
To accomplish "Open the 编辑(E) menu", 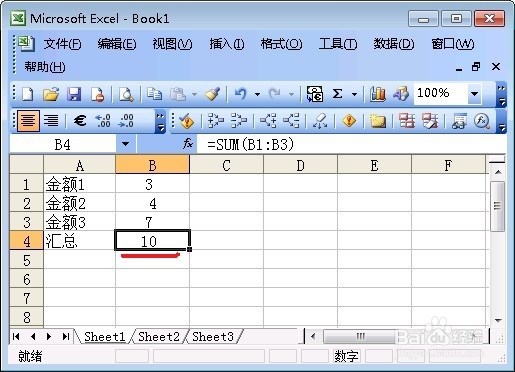I will coord(117,44).
